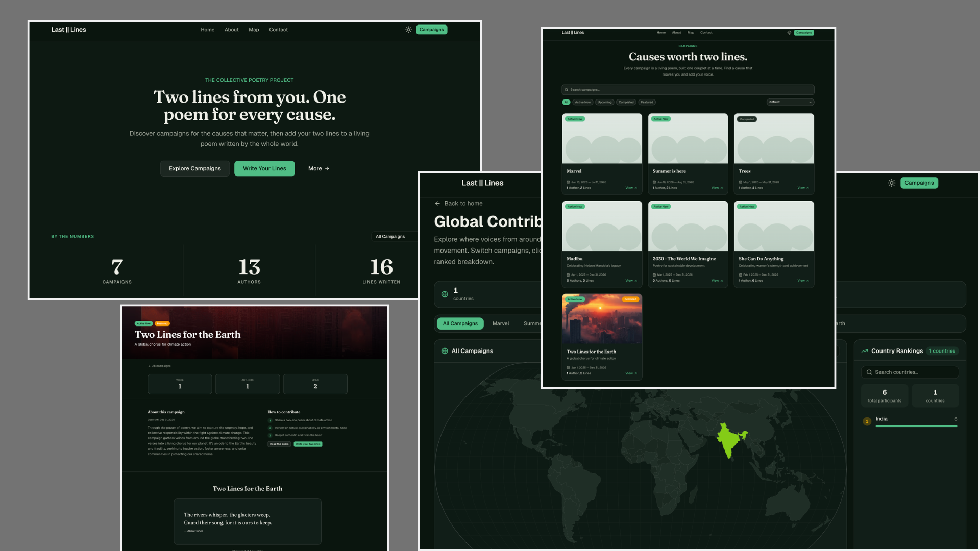Open the default sort dropdown

(790, 102)
